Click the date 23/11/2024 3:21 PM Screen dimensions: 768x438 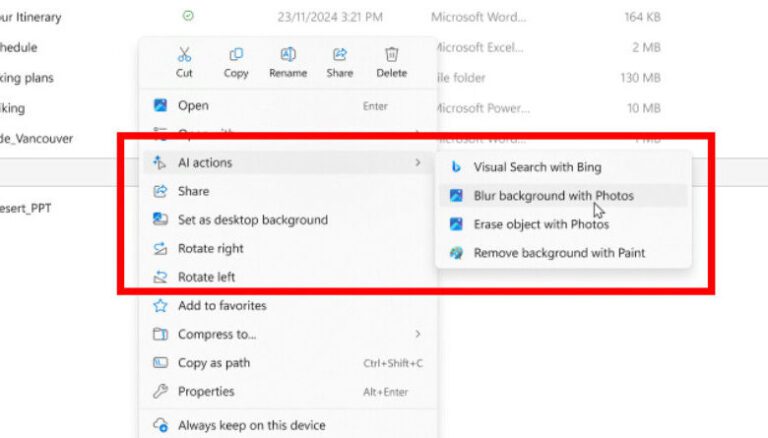[330, 17]
